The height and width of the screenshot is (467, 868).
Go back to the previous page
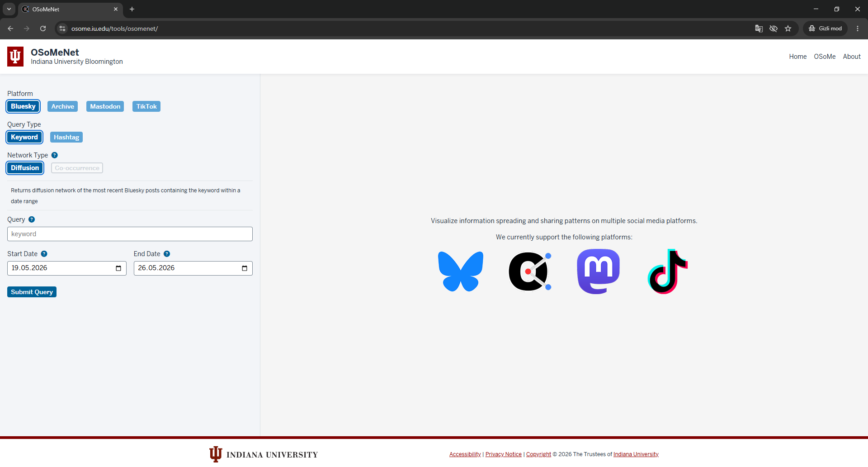(10, 29)
